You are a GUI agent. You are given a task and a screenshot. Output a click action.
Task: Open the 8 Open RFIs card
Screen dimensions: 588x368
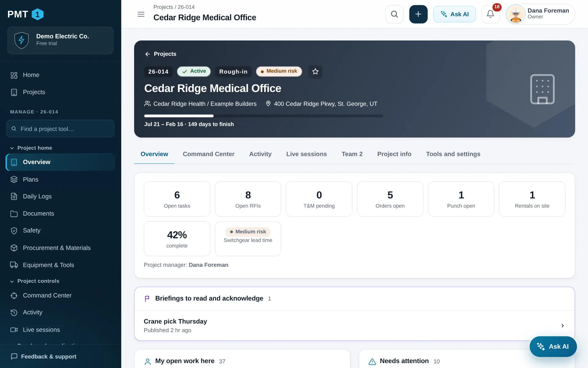click(x=248, y=199)
